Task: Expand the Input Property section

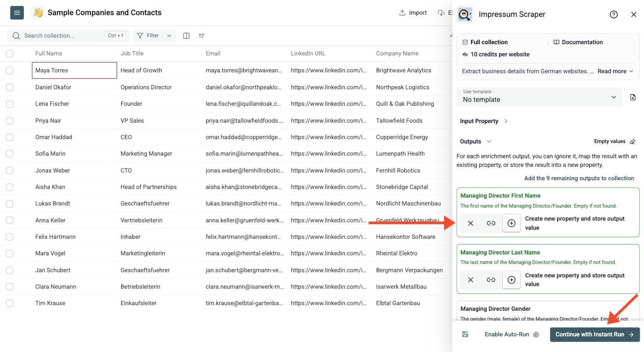Action: pos(484,121)
